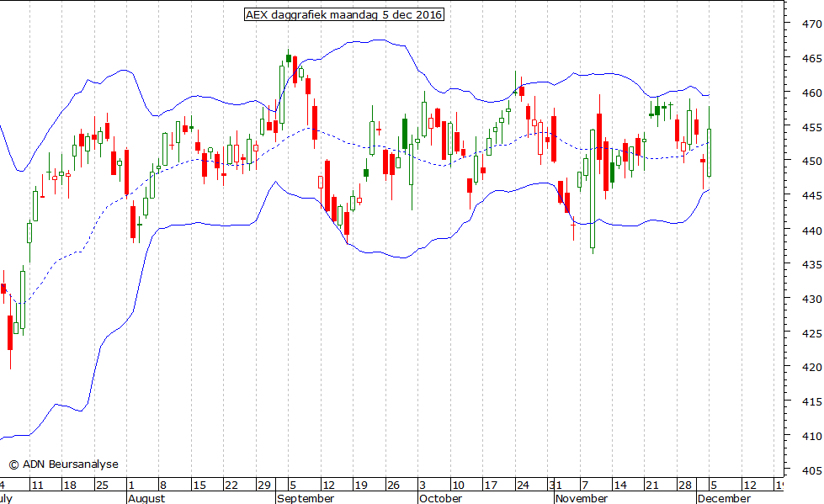This screenshot has height=504, width=824.
Task: Select the 430 price axis label
Action: click(812, 299)
